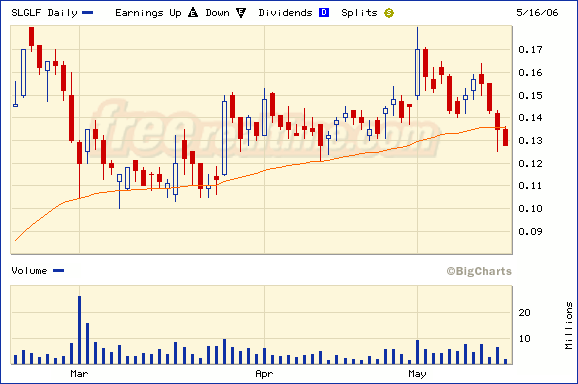Click the tall blue candle at May start
Viewport: 578px width, 384px height.
[417, 72]
